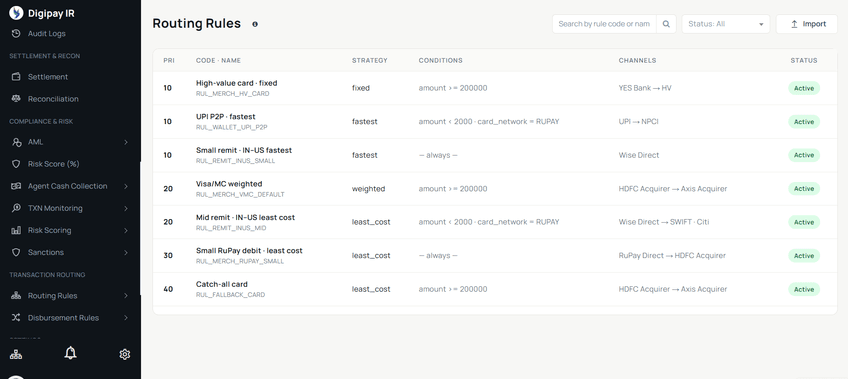Expand Sanctions chevron

point(126,252)
